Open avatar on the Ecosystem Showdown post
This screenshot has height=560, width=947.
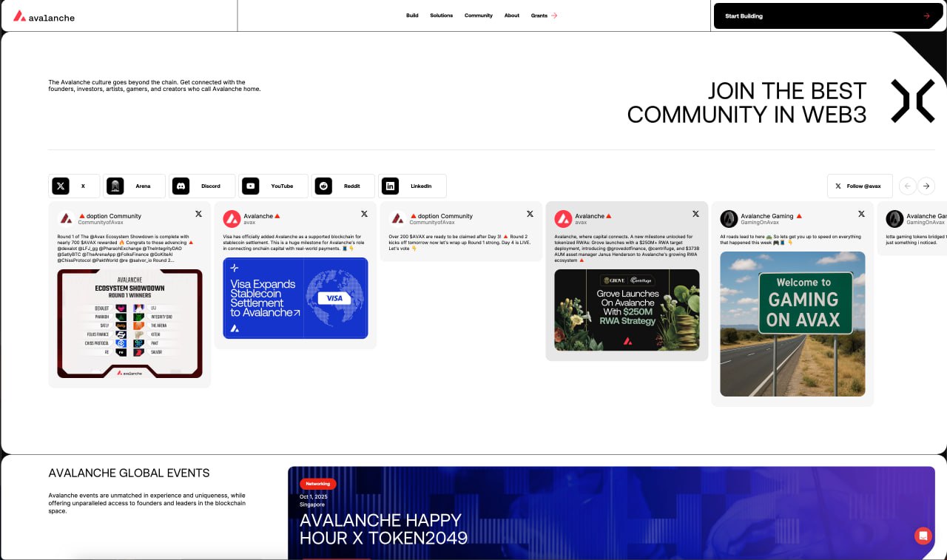pos(66,218)
